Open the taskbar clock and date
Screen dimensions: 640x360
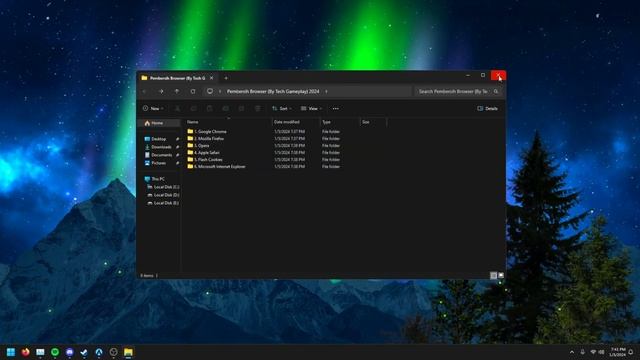click(x=618, y=352)
